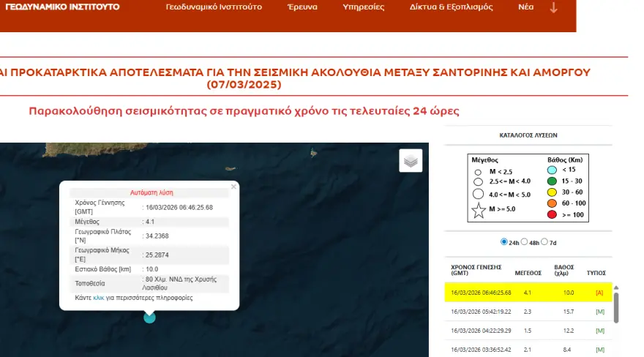Image resolution: width=644 pixels, height=357 pixels.
Task: Open the Έρευνα menu
Action: 302,7
